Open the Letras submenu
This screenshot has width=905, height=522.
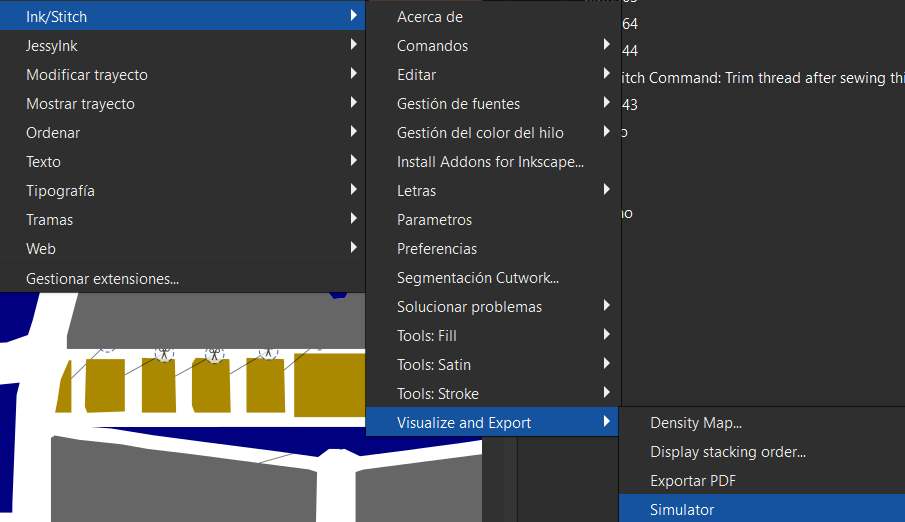[x=492, y=191]
